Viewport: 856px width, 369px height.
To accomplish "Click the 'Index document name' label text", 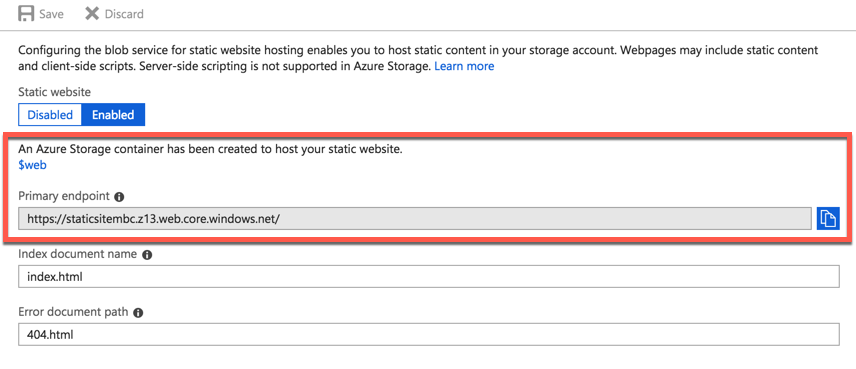I will click(78, 254).
